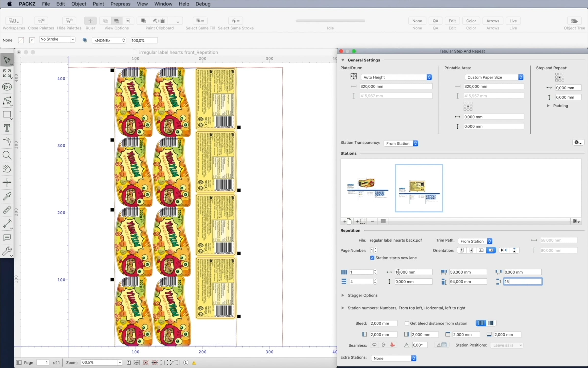Screen dimensions: 588x368
Task: Select the Rectangle shape tool
Action: point(7,114)
